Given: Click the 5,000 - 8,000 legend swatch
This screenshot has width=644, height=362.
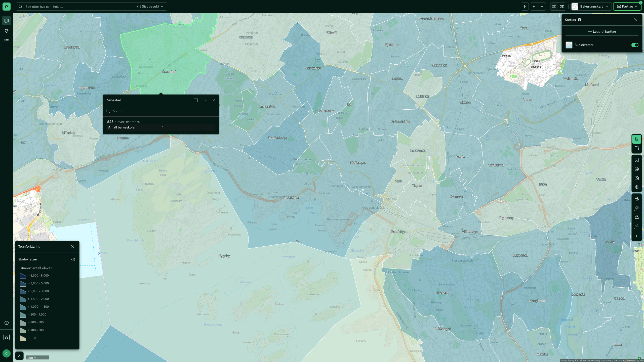Looking at the screenshot, I should [x=23, y=276].
